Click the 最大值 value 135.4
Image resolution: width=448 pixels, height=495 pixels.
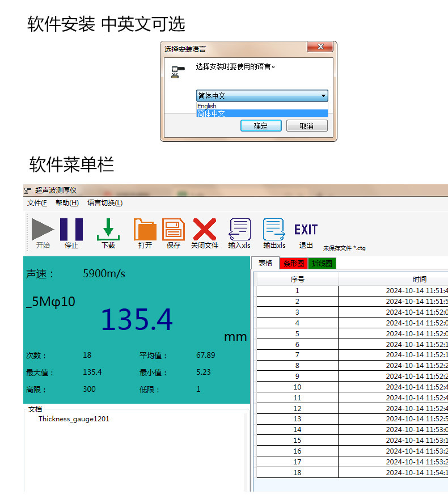[92, 372]
